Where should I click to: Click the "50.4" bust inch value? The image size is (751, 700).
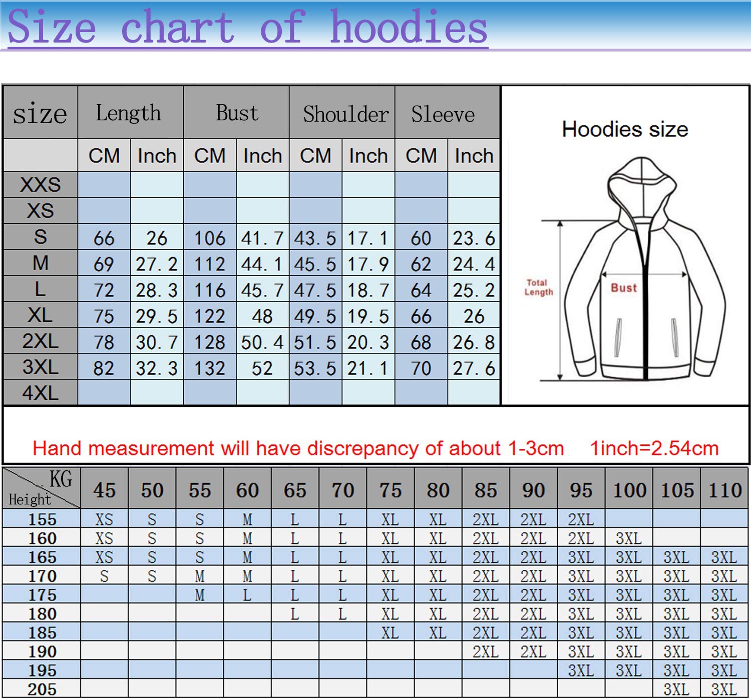tap(262, 342)
